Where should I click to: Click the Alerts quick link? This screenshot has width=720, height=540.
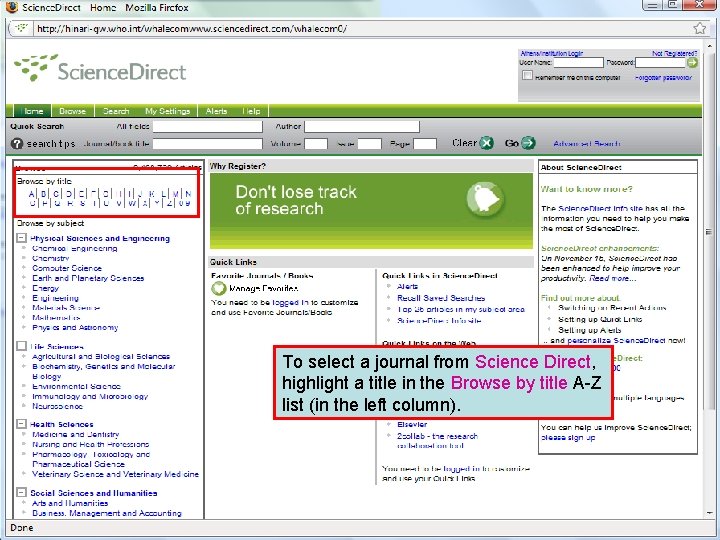408,287
